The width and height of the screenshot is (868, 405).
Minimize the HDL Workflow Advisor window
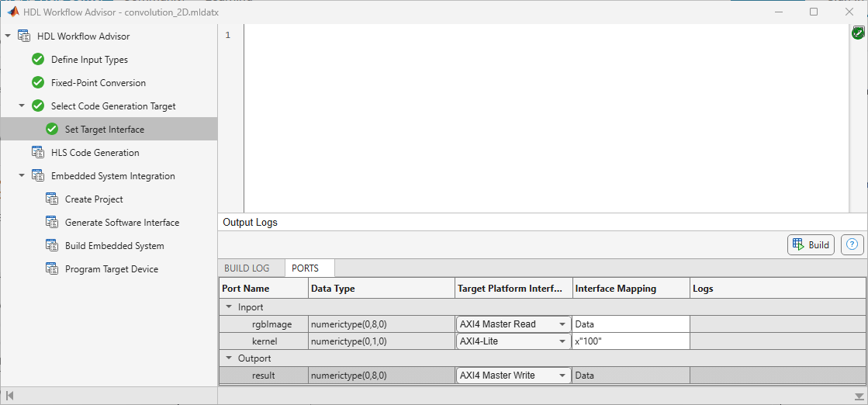778,12
